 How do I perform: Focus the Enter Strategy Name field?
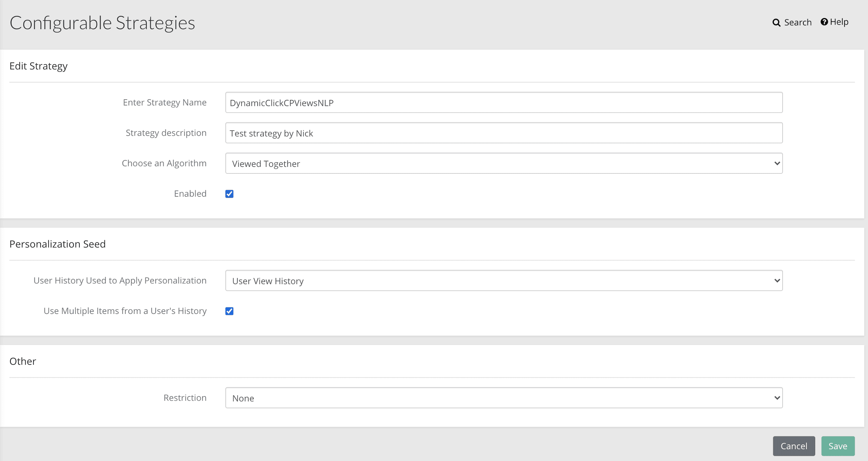(504, 102)
